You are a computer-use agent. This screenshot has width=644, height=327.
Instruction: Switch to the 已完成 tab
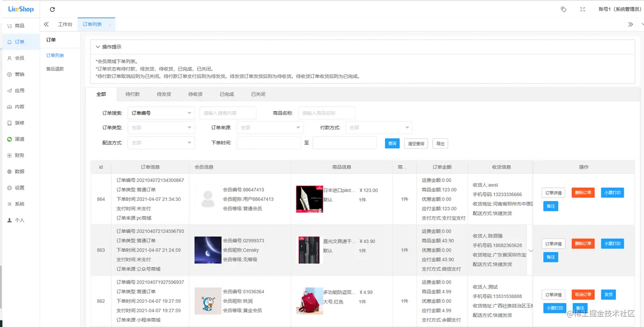tap(227, 94)
